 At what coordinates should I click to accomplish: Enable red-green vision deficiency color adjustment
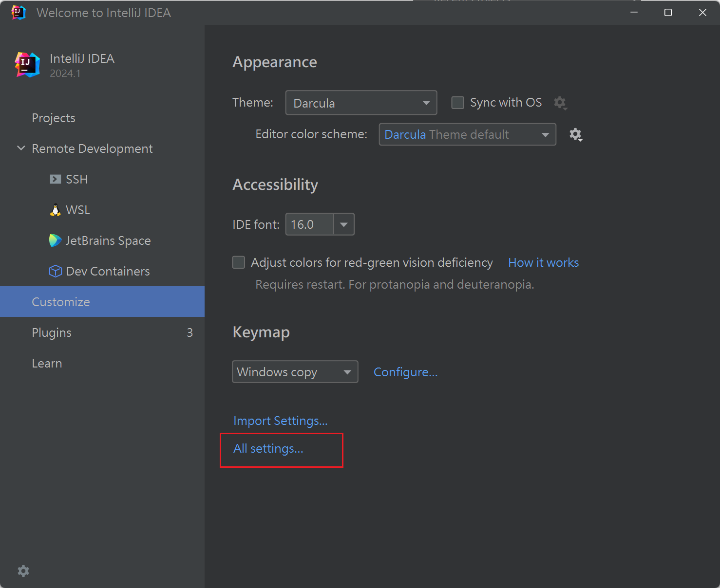click(239, 263)
